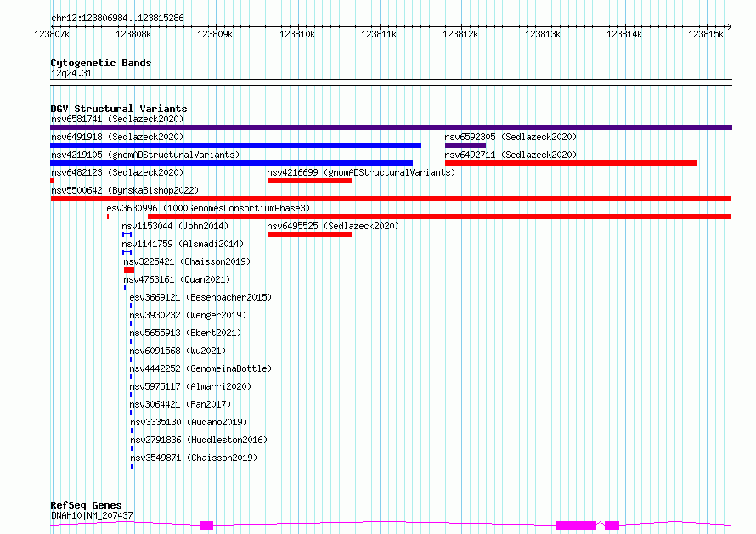Open nsv6482123 (Sedlazeck2020) variant label
The height and width of the screenshot is (534, 756).
pyautogui.click(x=117, y=172)
